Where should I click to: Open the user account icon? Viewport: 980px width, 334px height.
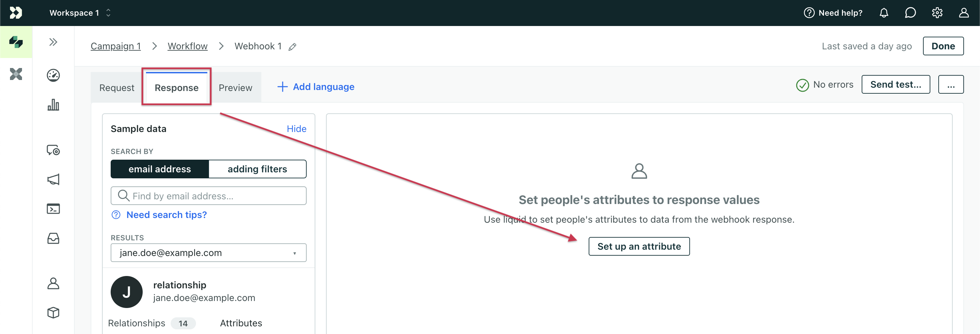pyautogui.click(x=964, y=13)
